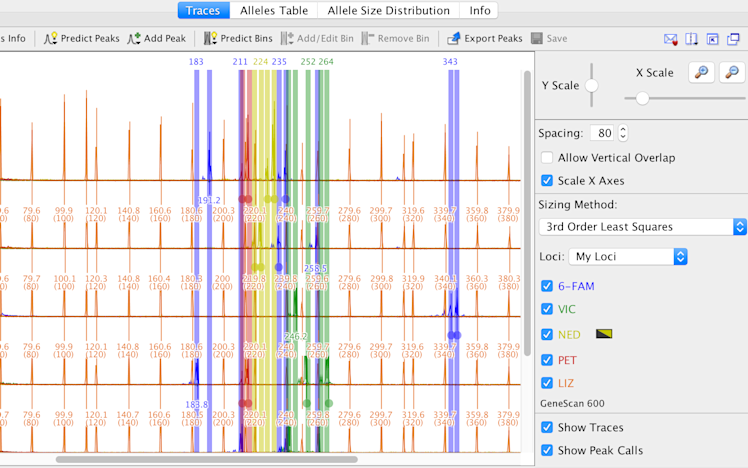
Task: Click the Predict Bins toolbar button
Action: [x=238, y=39]
